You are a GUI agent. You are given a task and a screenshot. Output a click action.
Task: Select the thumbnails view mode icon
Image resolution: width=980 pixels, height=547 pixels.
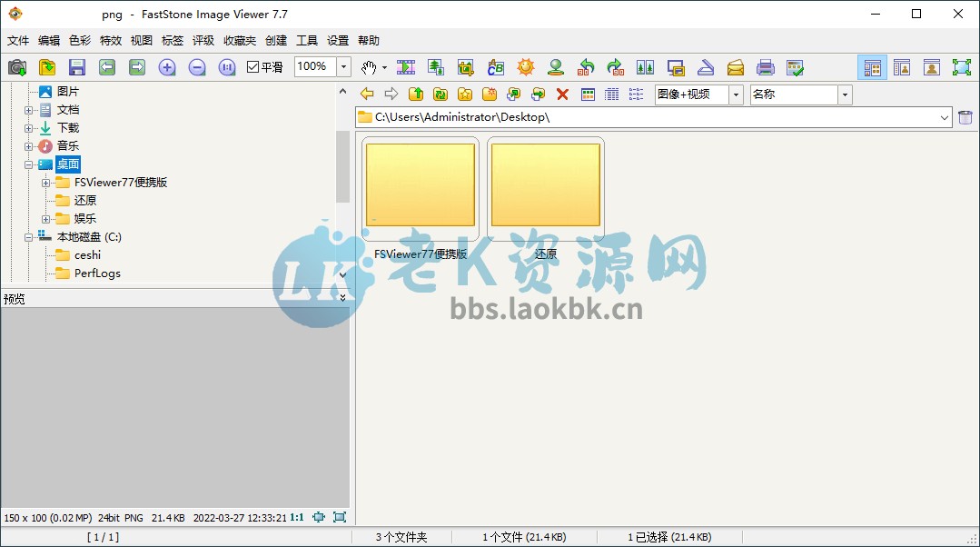pos(588,94)
